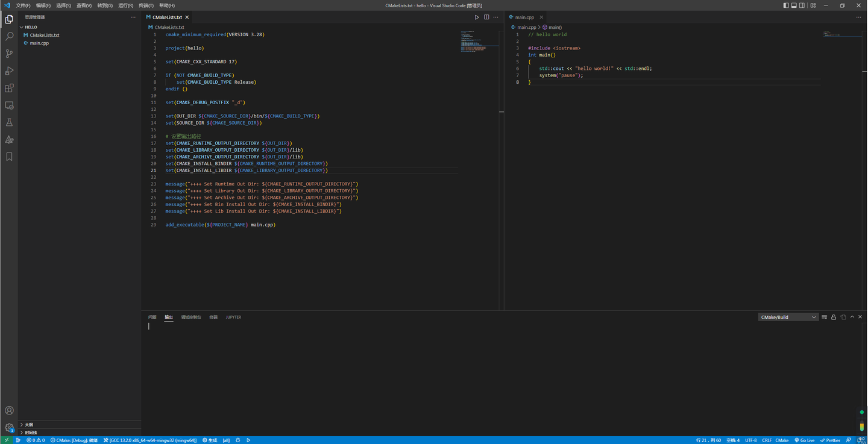Open Source Control in the activity bar
The height and width of the screenshot is (444, 868).
click(x=9, y=53)
